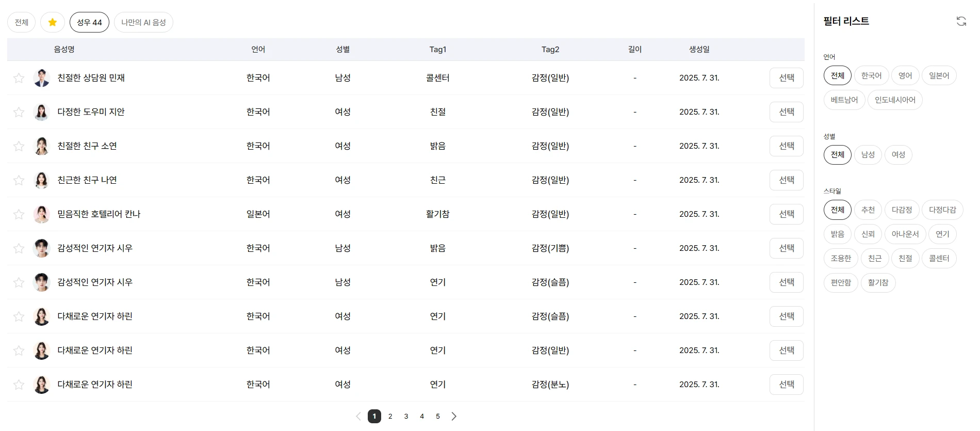Image resolution: width=980 pixels, height=431 pixels.
Task: Click the previous page left chevron
Action: (358, 417)
